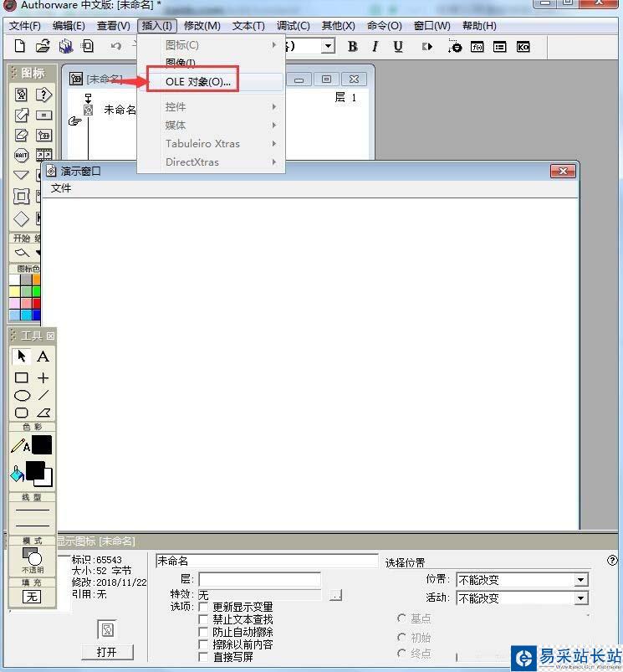The image size is (623, 672).
Task: Toggle Italic text formatting
Action: tap(375, 46)
